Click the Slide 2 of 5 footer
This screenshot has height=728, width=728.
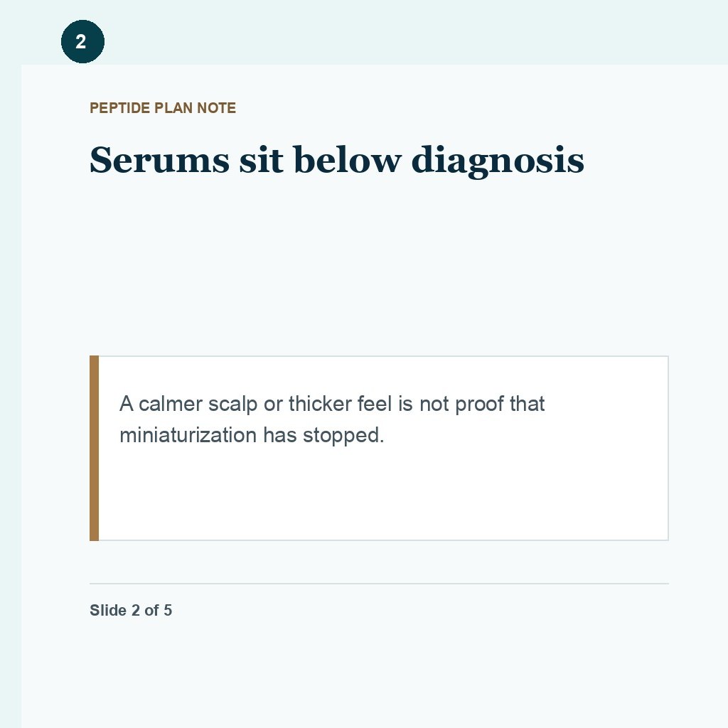(x=131, y=610)
